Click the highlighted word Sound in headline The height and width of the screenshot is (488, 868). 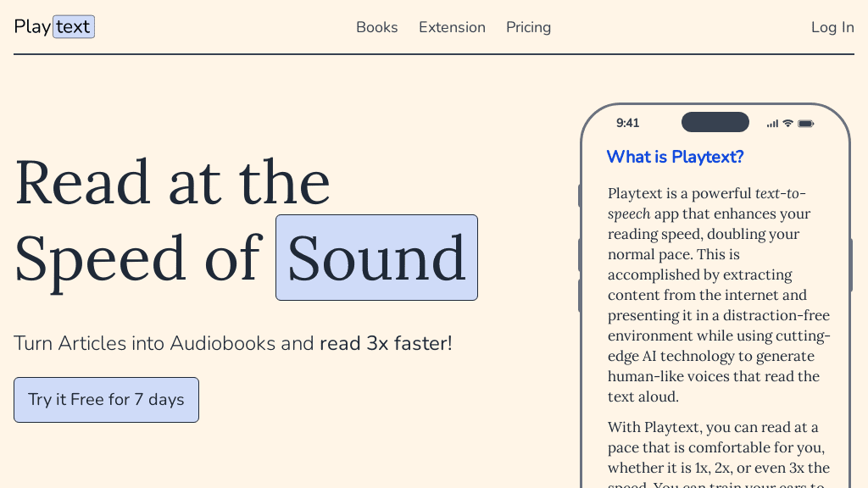(x=377, y=258)
